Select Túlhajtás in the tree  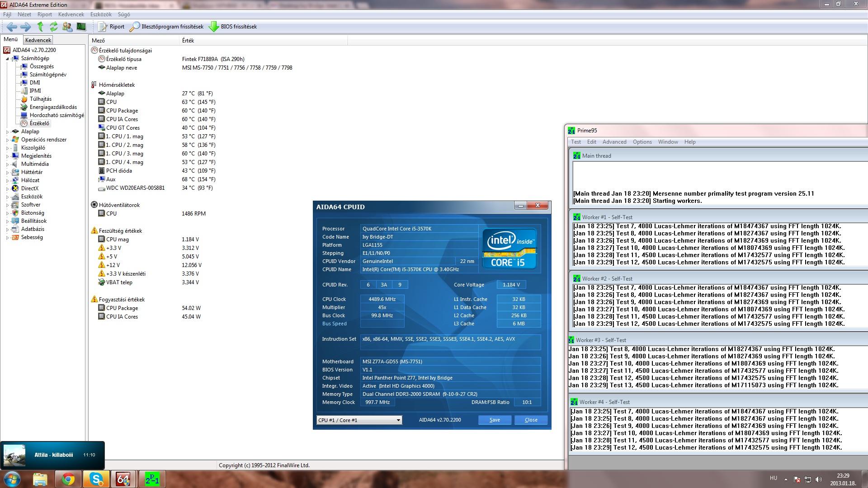(40, 99)
